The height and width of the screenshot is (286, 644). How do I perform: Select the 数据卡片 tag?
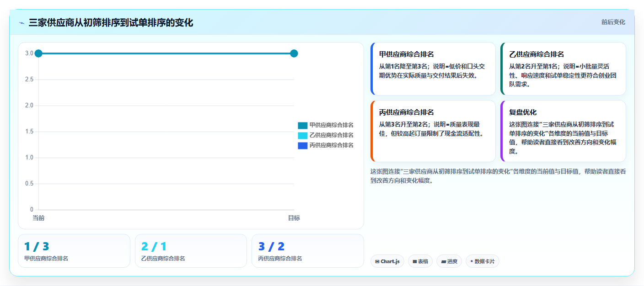[x=482, y=261]
